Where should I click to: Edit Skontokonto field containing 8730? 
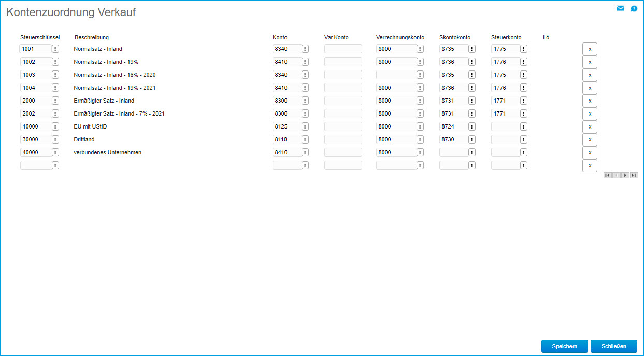point(454,139)
